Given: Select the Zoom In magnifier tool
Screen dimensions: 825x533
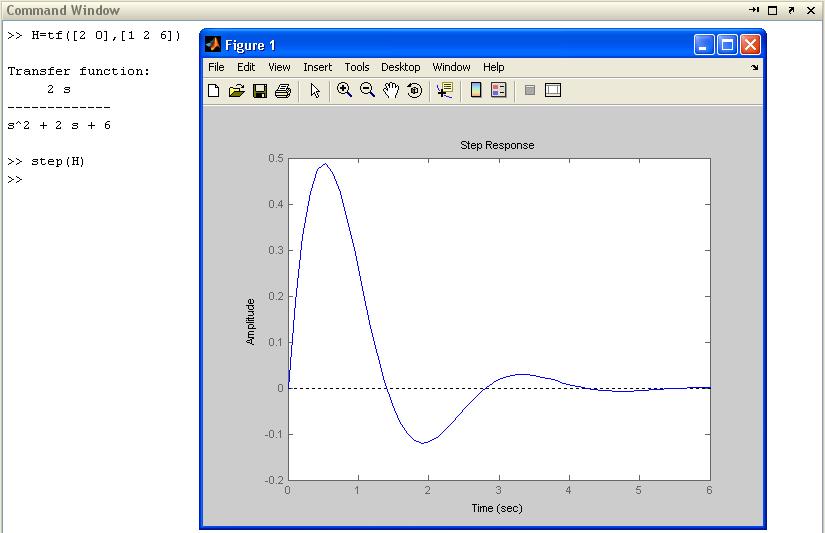Looking at the screenshot, I should coord(345,91).
